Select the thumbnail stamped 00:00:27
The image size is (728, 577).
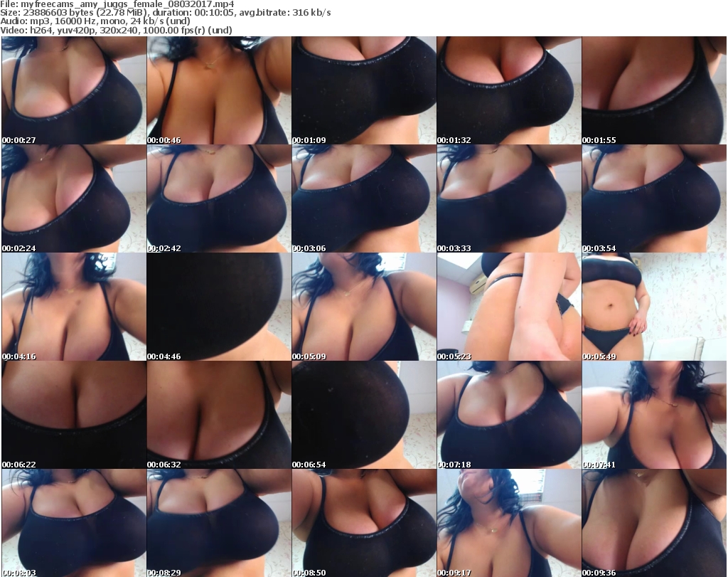pyautogui.click(x=74, y=90)
